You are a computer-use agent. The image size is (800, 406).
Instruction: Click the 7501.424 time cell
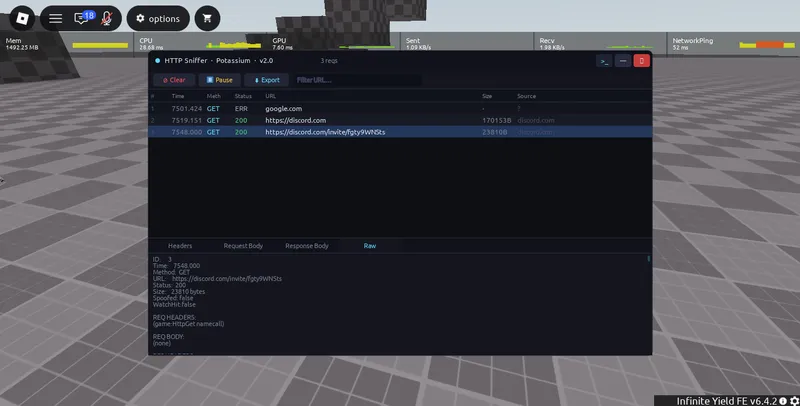187,109
